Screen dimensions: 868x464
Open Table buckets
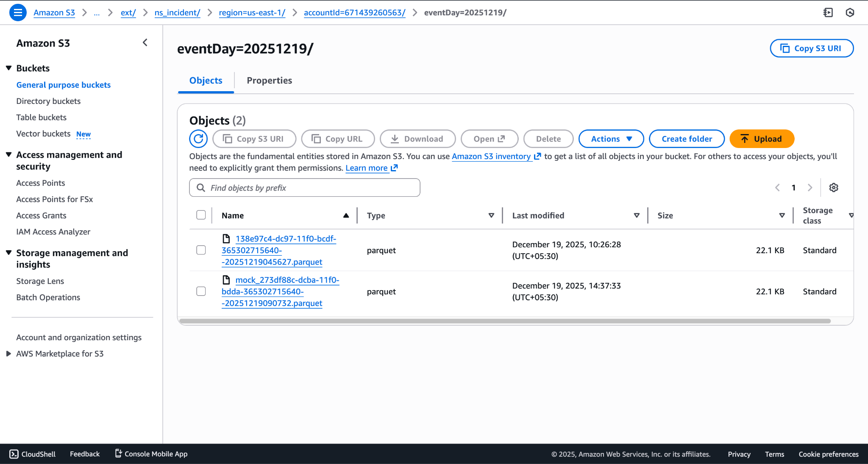click(41, 117)
